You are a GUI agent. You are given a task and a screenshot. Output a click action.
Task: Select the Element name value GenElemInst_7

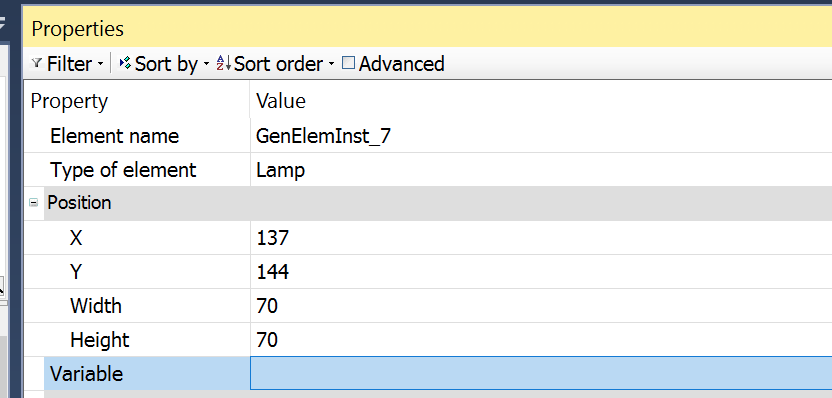324,136
